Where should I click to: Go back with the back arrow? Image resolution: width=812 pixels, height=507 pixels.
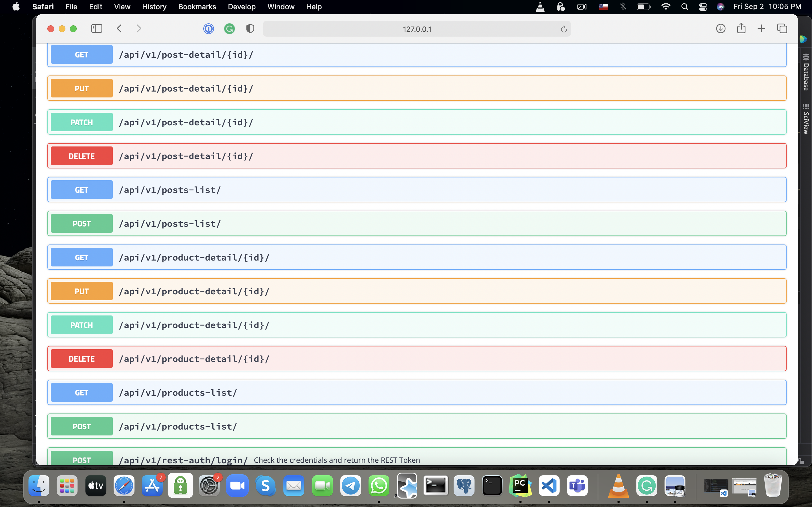pyautogui.click(x=119, y=28)
